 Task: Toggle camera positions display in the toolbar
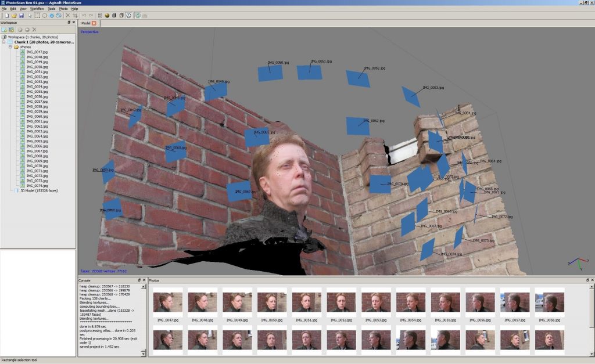138,15
